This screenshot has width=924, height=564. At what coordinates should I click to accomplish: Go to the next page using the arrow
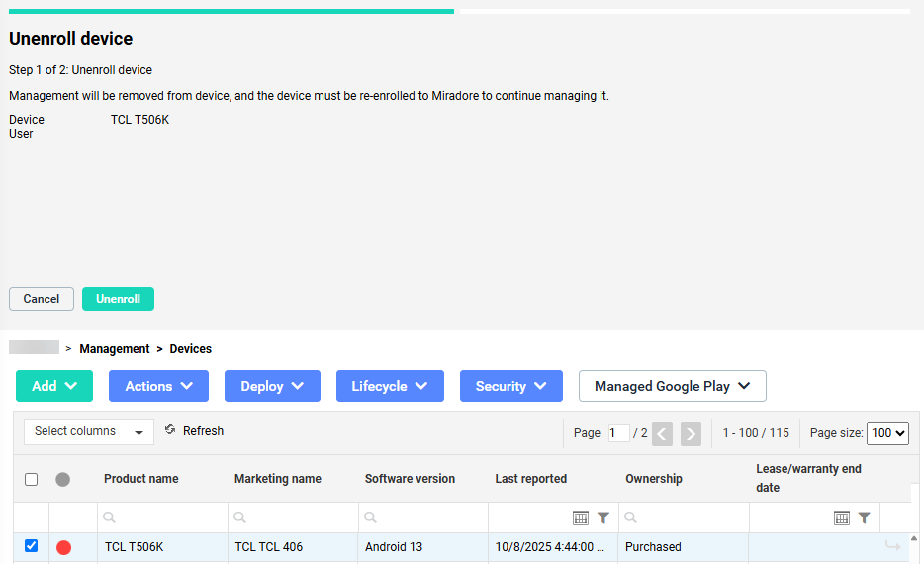691,433
